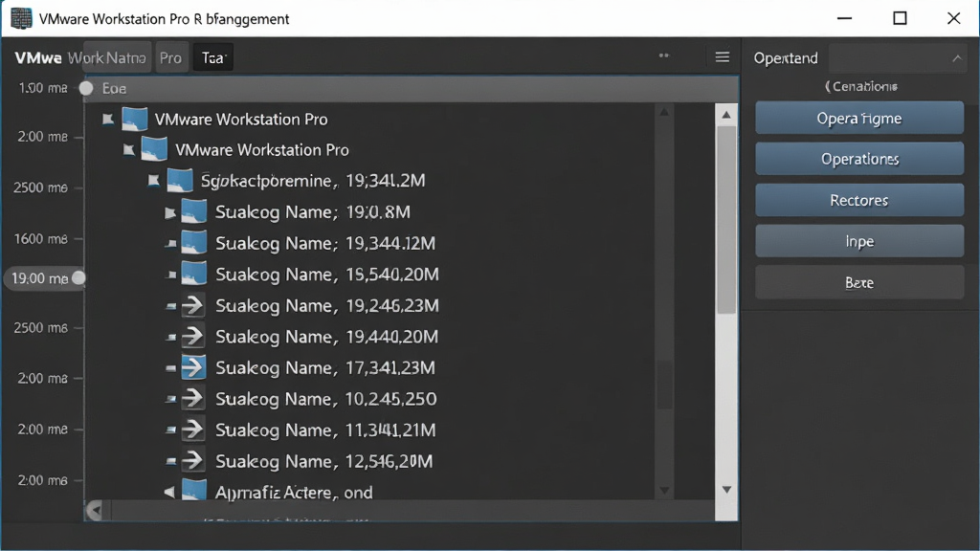Click the vertical scrollbar up arrow
Image resolution: width=980 pixels, height=551 pixels.
(726, 115)
